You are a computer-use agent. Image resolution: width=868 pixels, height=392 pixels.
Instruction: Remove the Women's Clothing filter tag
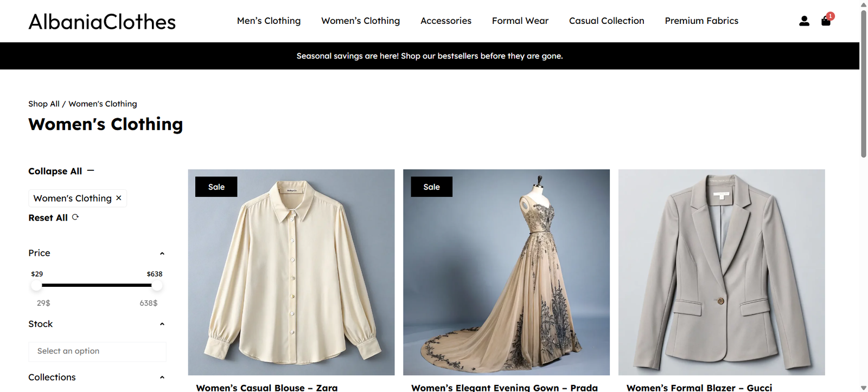click(x=119, y=198)
